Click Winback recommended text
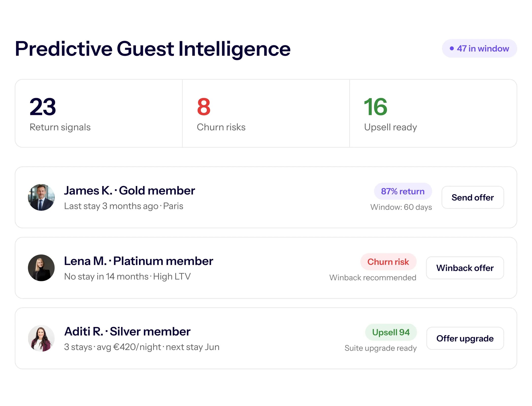 click(373, 277)
